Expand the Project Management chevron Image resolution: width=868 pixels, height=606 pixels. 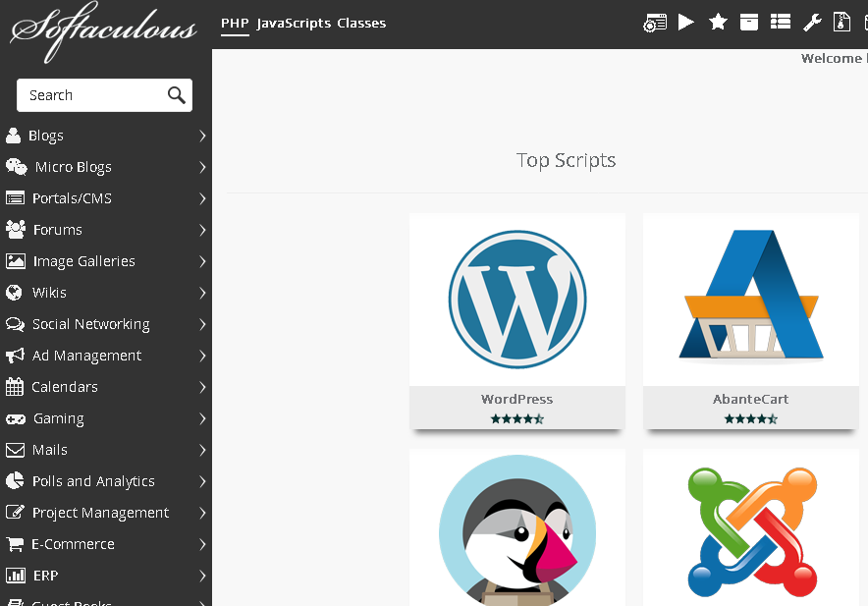tap(202, 513)
